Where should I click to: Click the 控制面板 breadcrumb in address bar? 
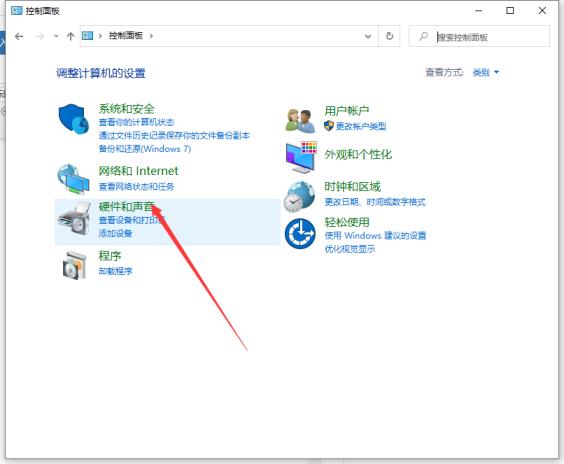click(x=126, y=36)
